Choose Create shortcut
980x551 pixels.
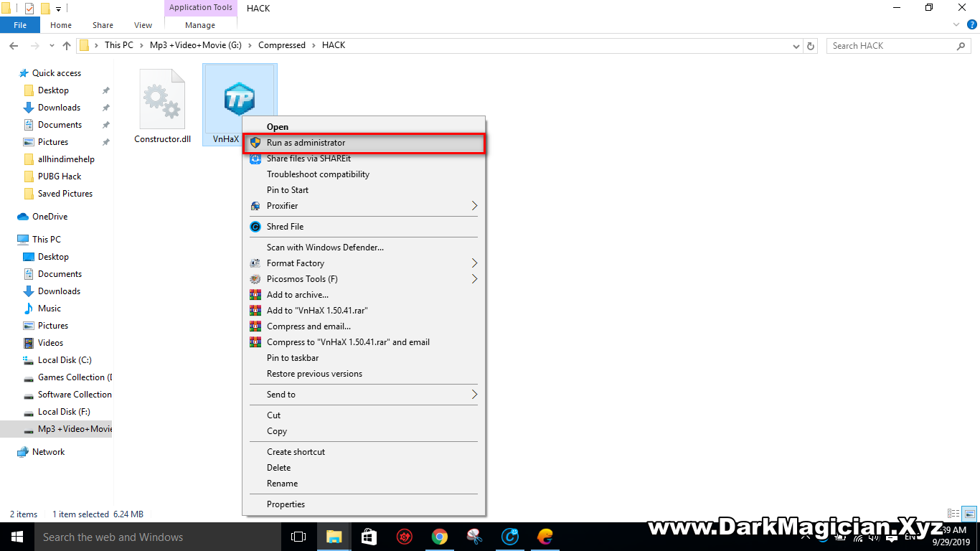point(364,452)
